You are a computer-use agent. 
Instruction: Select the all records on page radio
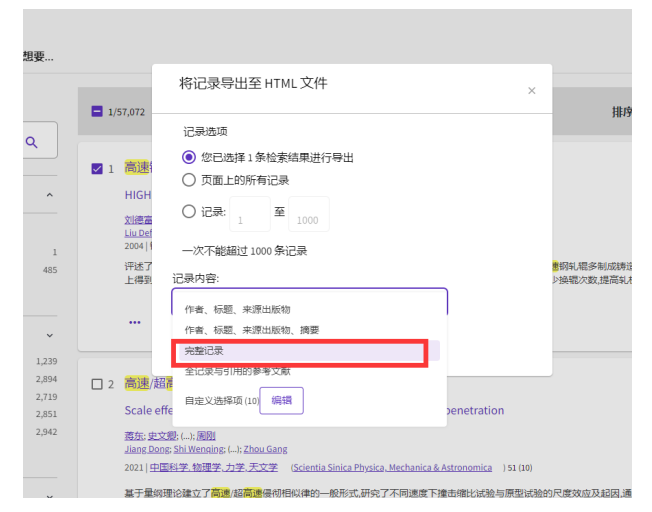click(189, 180)
